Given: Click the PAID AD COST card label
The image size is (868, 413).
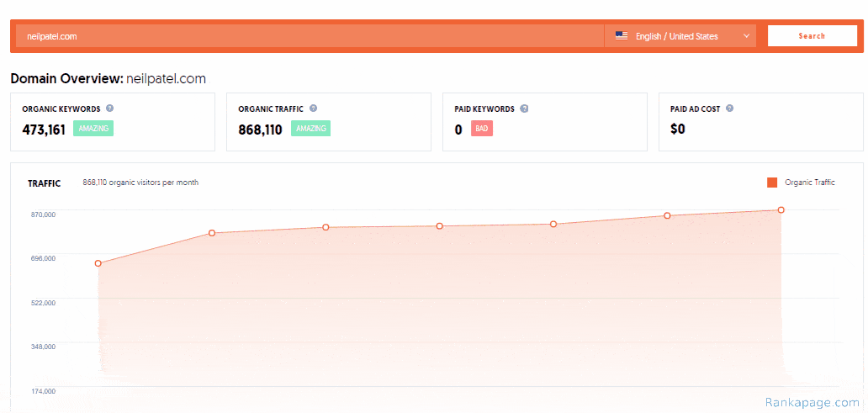Looking at the screenshot, I should [696, 109].
